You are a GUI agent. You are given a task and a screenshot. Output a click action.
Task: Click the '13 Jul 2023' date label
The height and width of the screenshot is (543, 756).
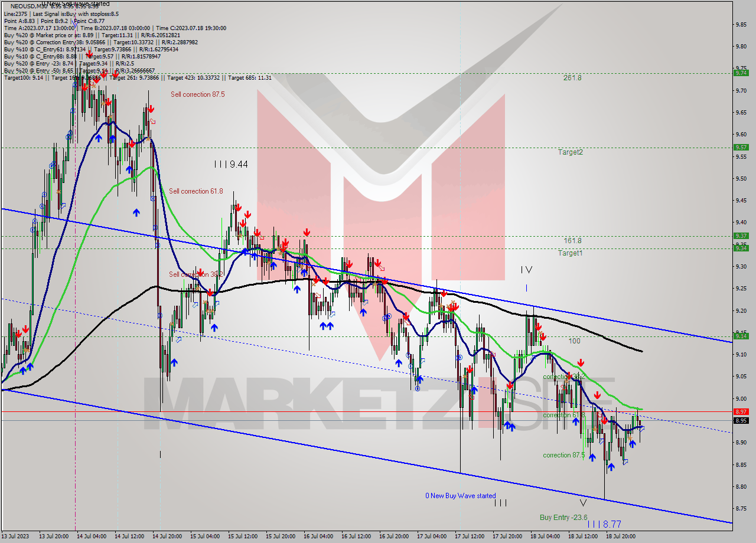(x=15, y=537)
